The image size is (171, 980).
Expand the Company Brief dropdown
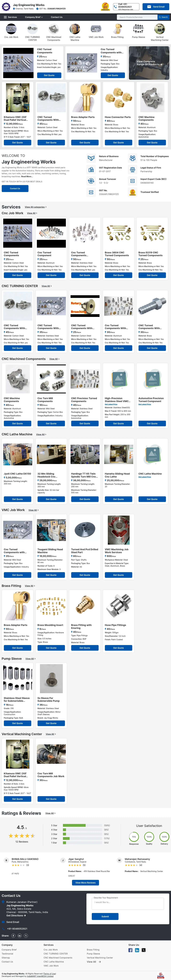click(x=34, y=17)
